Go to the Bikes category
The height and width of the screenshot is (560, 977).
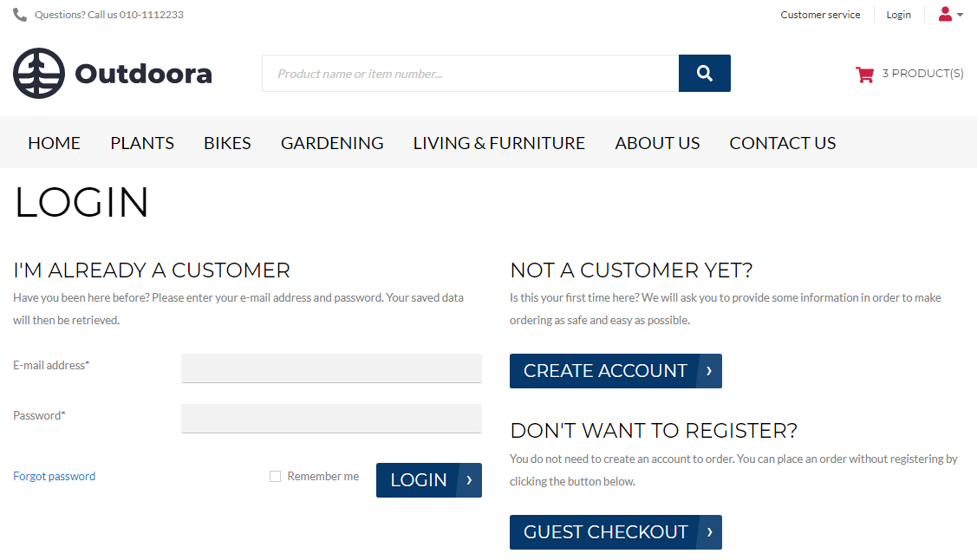[227, 143]
